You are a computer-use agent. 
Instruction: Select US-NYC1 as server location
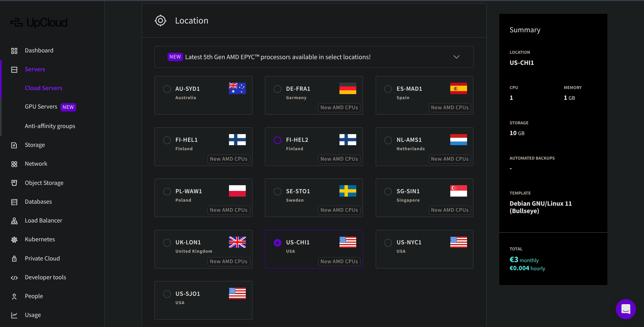(388, 243)
